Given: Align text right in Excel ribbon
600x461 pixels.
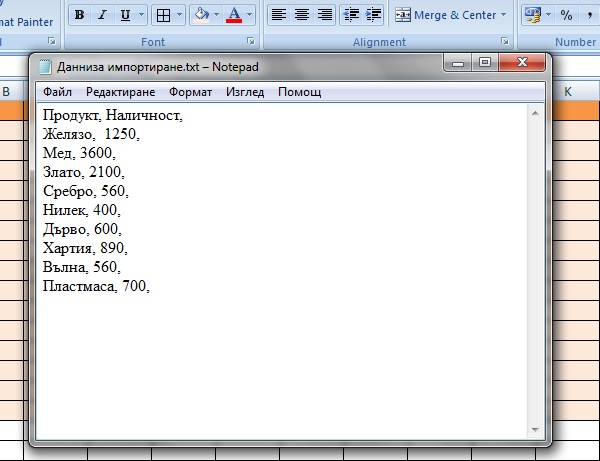Looking at the screenshot, I should tap(325, 15).
